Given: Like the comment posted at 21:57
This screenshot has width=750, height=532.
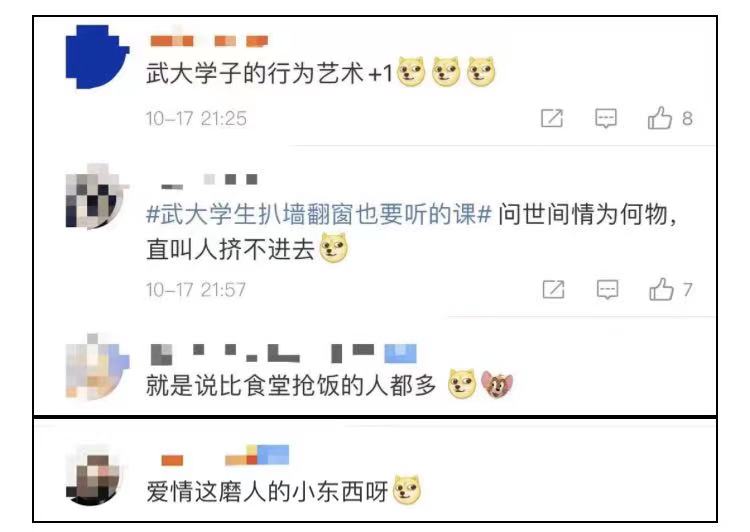Looking at the screenshot, I should click(661, 289).
